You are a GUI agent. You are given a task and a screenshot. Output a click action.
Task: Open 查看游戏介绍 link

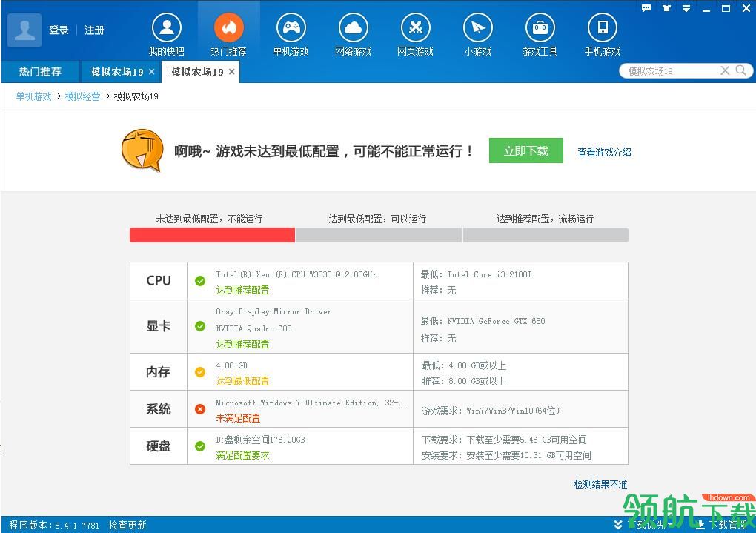point(604,152)
